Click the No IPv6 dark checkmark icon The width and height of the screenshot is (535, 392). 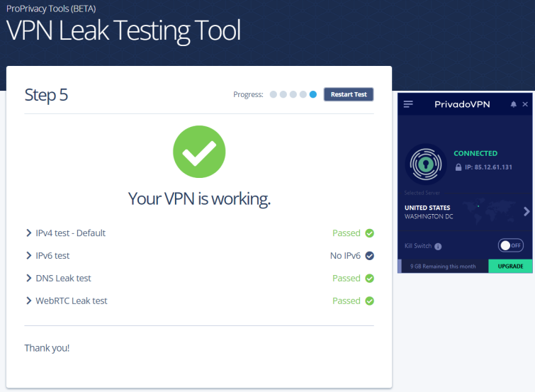369,255
